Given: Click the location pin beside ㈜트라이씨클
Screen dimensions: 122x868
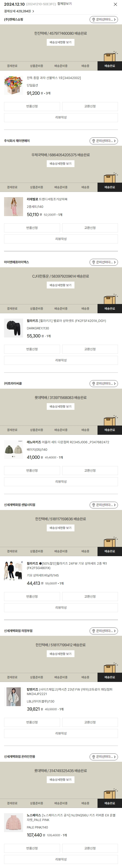Looking at the screenshot, I should point(94,383).
